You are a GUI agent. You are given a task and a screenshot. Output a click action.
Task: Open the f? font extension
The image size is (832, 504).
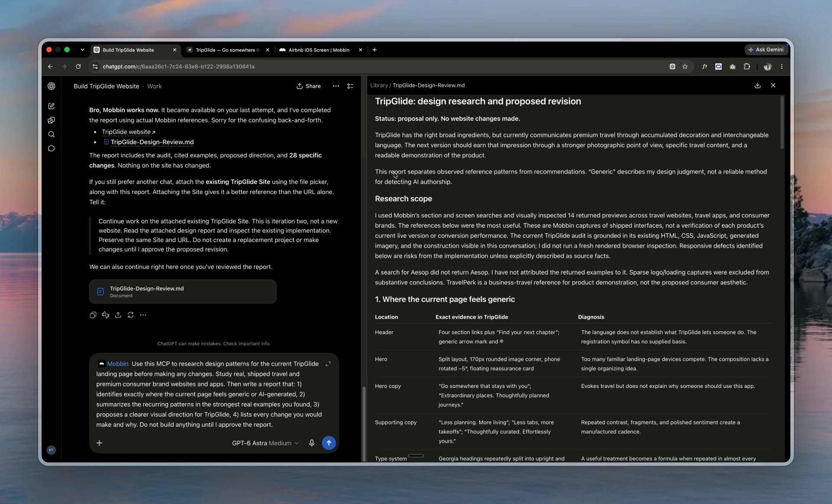click(x=705, y=67)
